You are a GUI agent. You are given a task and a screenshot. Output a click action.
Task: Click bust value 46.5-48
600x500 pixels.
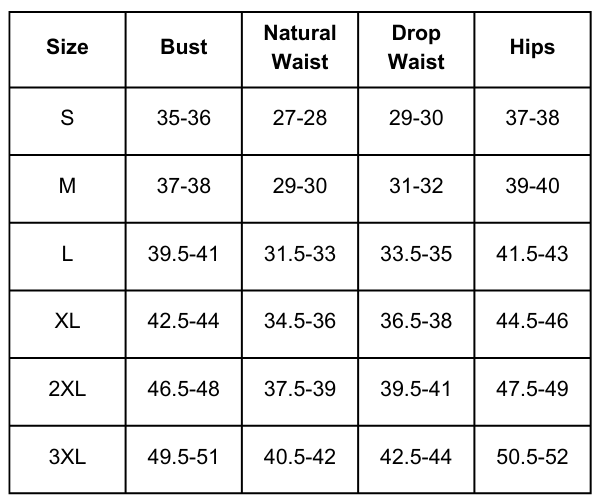pos(184,390)
